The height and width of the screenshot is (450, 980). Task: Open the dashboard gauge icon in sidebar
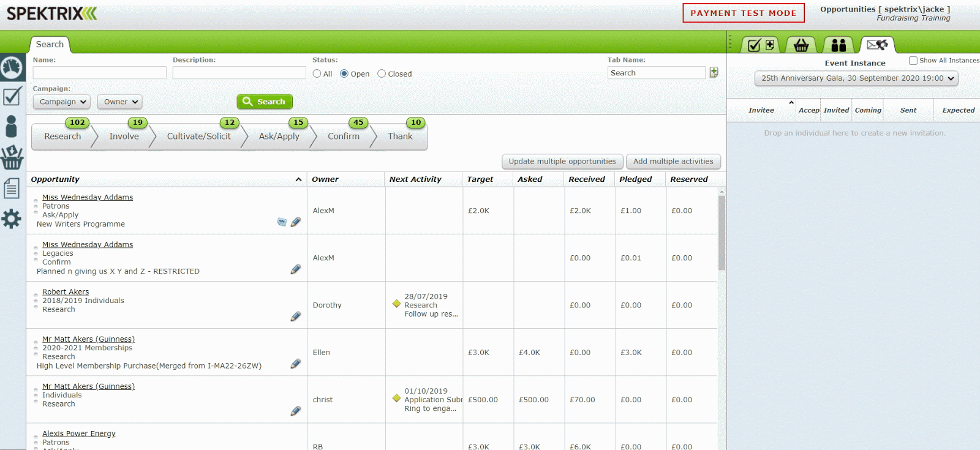12,67
